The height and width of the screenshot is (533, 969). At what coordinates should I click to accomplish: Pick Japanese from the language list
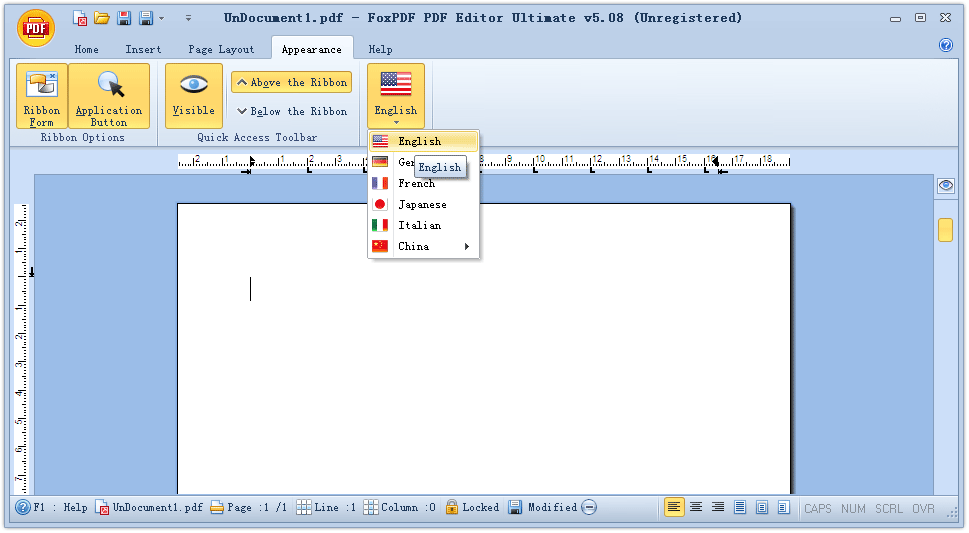tap(423, 205)
